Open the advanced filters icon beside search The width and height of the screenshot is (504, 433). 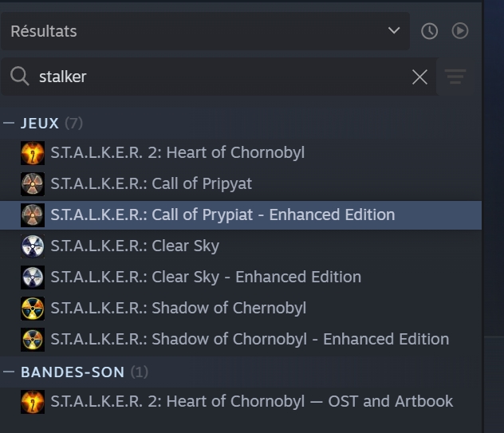click(455, 77)
